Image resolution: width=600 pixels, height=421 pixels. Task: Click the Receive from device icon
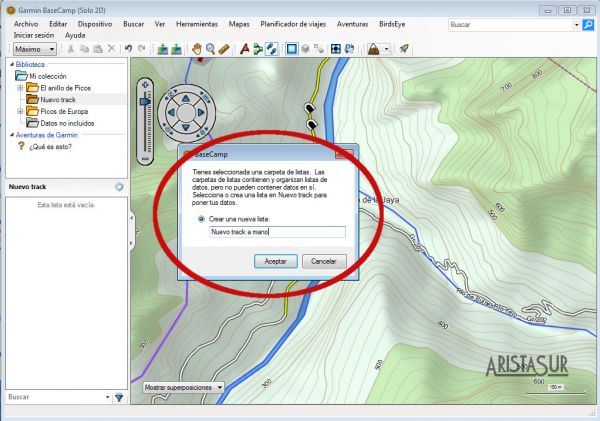[x=176, y=49]
